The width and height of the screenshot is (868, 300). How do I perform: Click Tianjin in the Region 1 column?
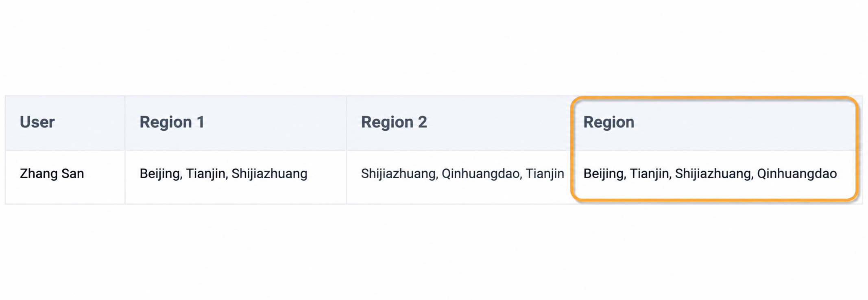coord(206,174)
